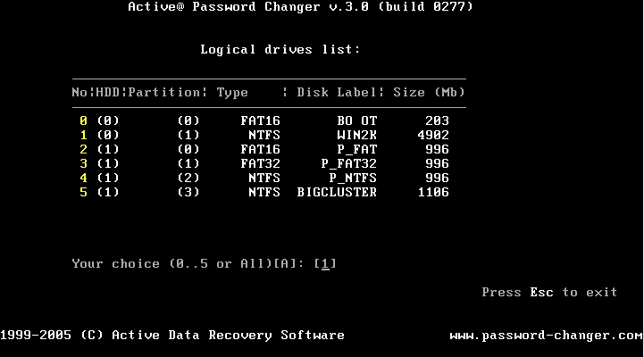Select drive number 2 in the list
644x357 pixels.
pyautogui.click(x=83, y=149)
